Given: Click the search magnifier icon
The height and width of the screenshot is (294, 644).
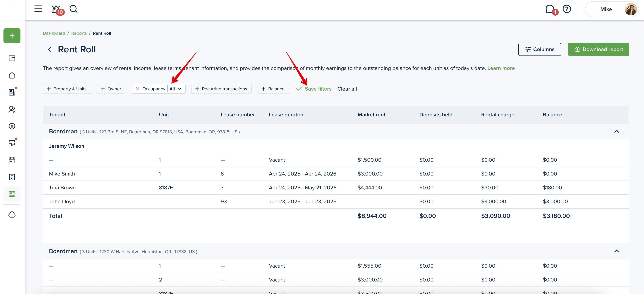Looking at the screenshot, I should point(74,9).
